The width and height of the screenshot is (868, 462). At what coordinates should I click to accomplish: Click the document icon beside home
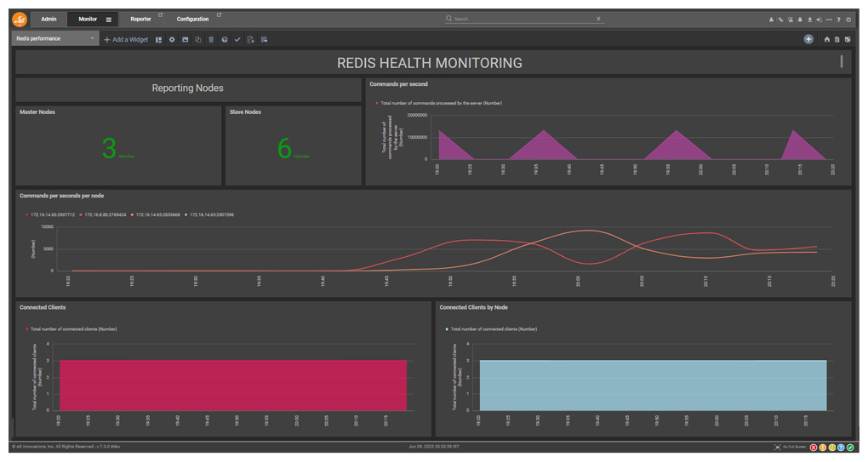click(x=837, y=40)
